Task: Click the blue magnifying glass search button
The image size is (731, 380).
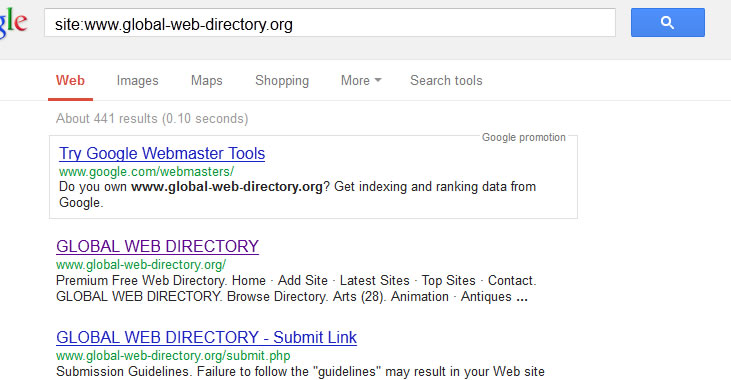Action: (x=668, y=22)
